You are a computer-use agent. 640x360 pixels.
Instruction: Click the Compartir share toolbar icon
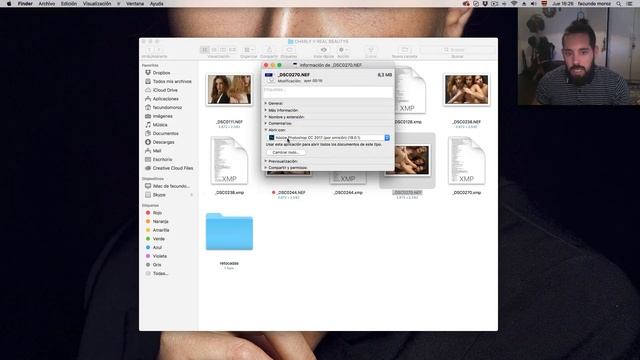[269, 50]
